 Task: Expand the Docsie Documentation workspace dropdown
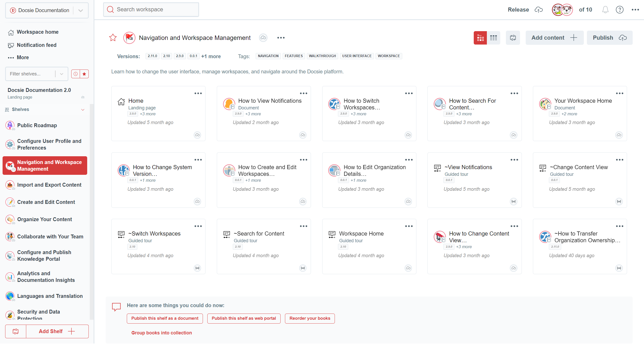coord(80,11)
